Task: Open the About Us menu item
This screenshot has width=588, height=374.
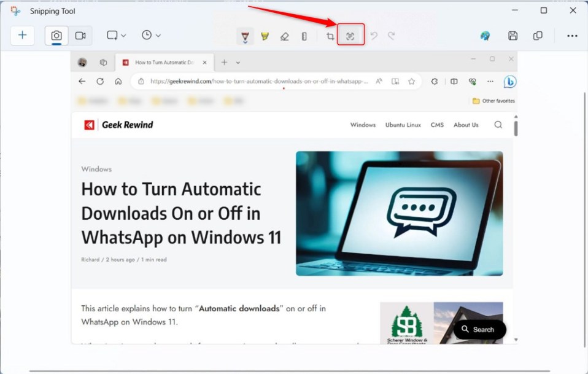Action: pos(466,125)
